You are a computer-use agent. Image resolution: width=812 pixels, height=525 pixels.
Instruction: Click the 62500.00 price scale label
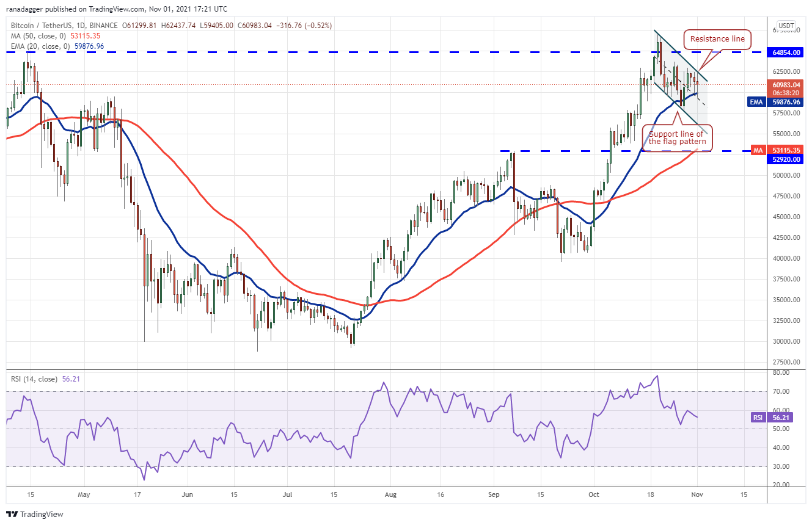[x=786, y=71]
